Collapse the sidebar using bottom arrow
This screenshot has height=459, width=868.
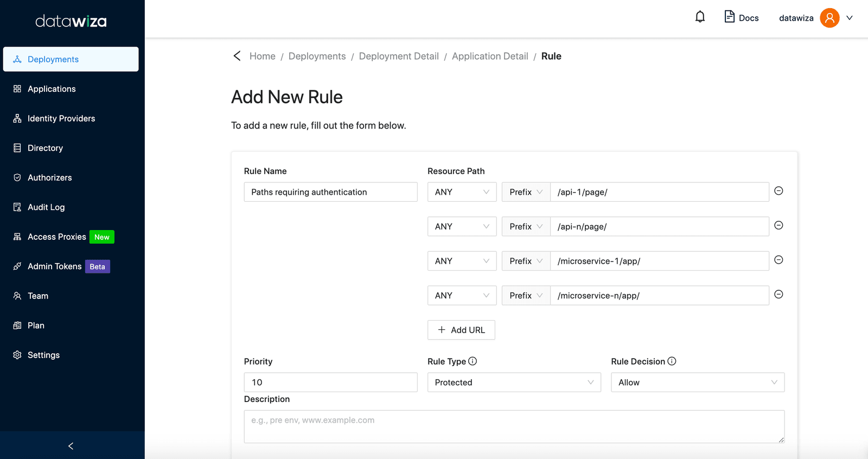point(71,446)
